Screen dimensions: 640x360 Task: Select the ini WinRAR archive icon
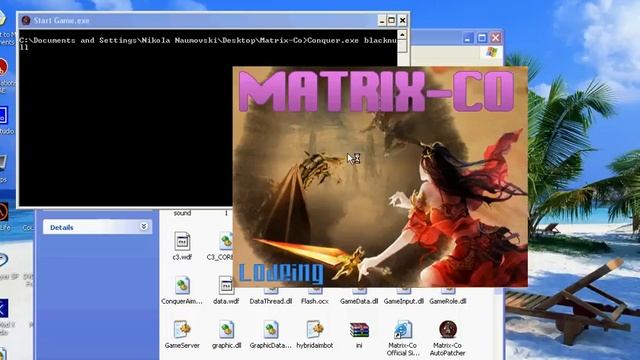pyautogui.click(x=359, y=330)
